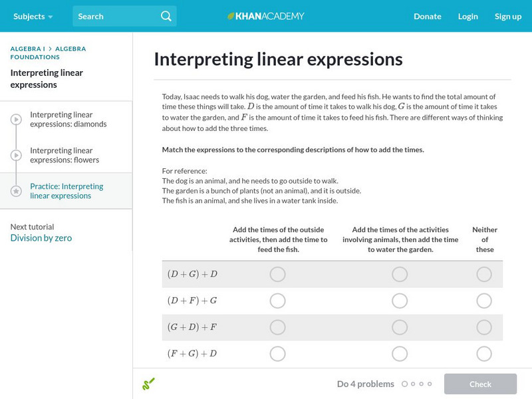Select 'Neither of these' for (D + G) + D

pyautogui.click(x=485, y=274)
